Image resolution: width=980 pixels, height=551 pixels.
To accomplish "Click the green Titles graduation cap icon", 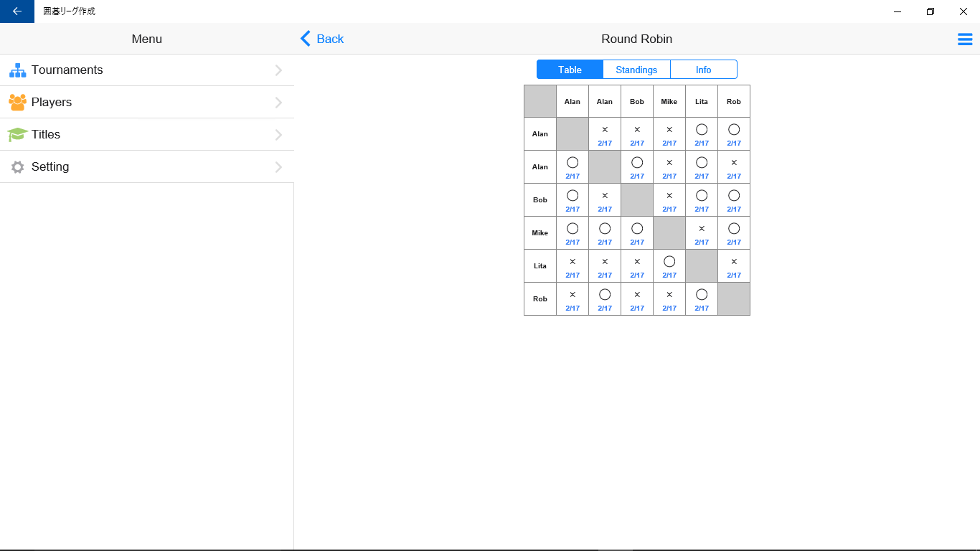I will [x=17, y=135].
